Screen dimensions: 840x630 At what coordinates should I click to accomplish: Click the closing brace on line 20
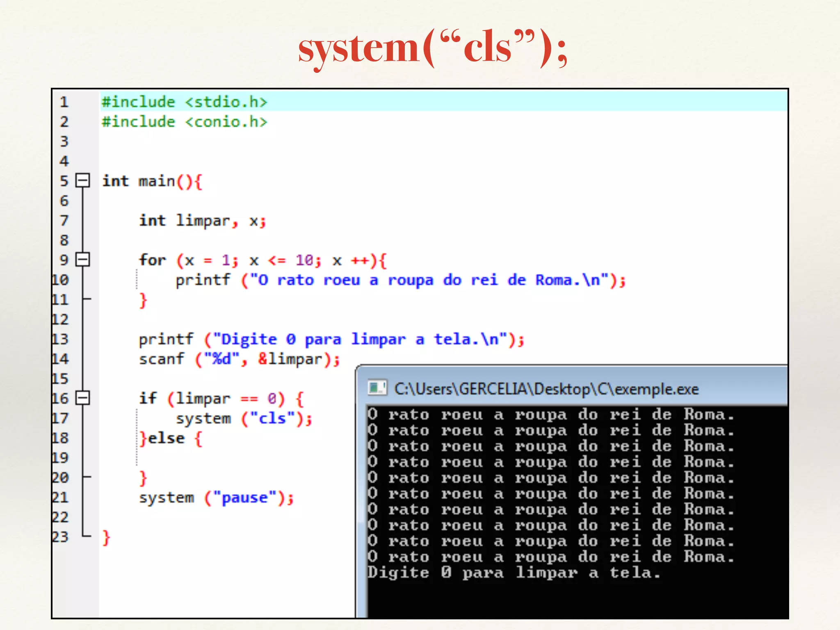[143, 478]
